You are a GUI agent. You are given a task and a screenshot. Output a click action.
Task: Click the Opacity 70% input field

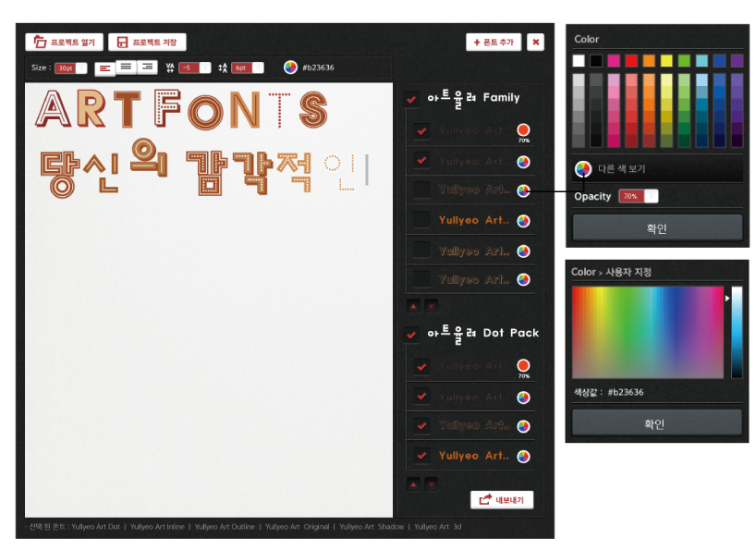pos(630,196)
